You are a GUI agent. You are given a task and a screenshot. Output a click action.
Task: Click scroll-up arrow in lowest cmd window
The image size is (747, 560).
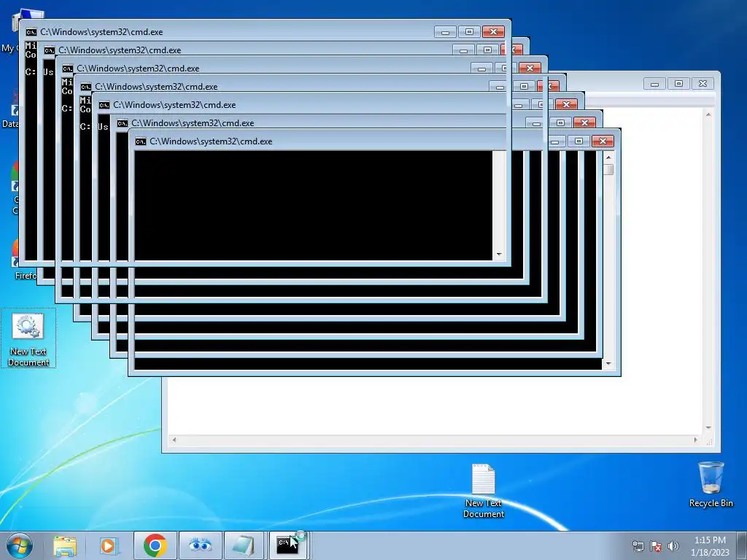pos(608,157)
